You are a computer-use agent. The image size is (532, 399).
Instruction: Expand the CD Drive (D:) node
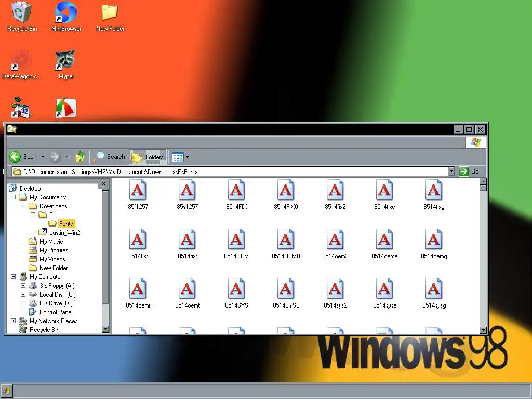[x=23, y=303]
